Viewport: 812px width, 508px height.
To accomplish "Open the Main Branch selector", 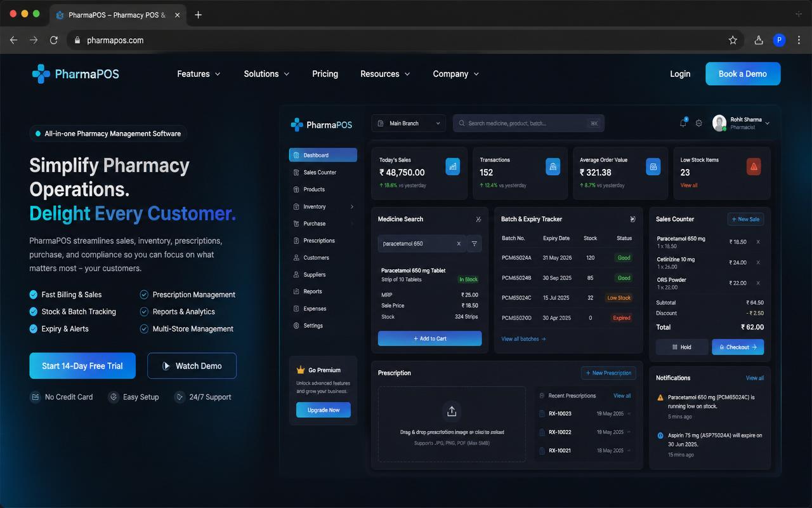I will point(409,123).
